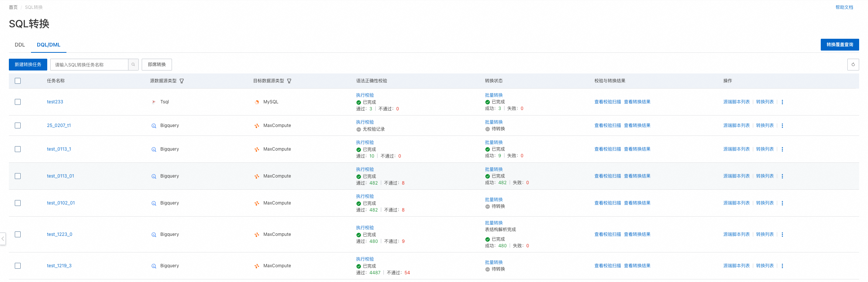Start 批量转换 for test_0102_01

[494, 200]
